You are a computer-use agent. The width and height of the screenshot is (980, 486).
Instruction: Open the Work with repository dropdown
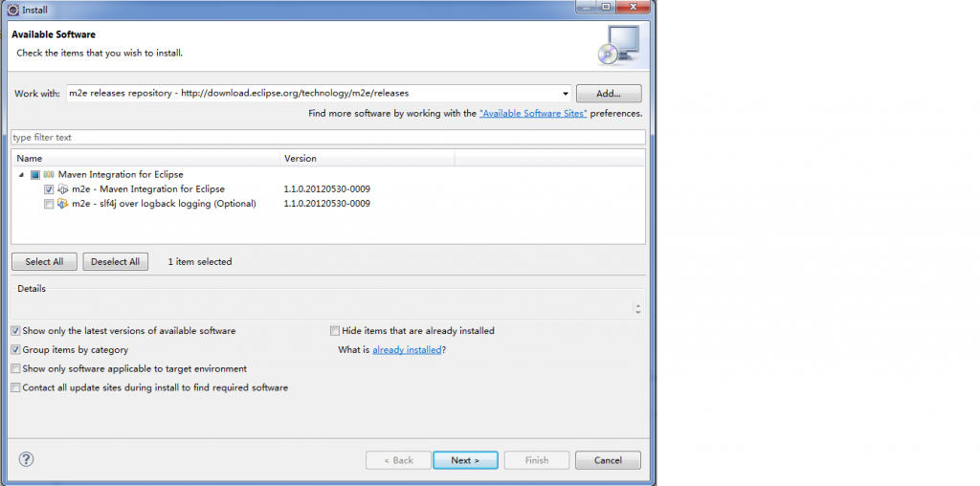pyautogui.click(x=565, y=94)
